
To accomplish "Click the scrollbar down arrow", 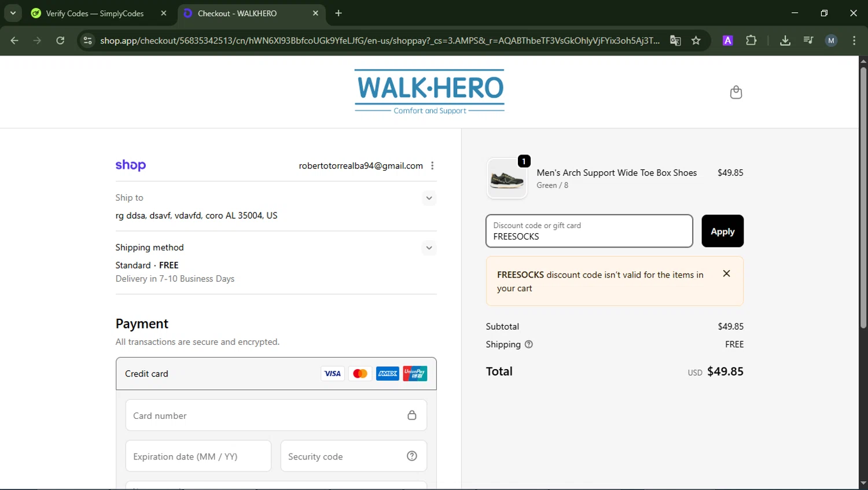I will [x=863, y=482].
